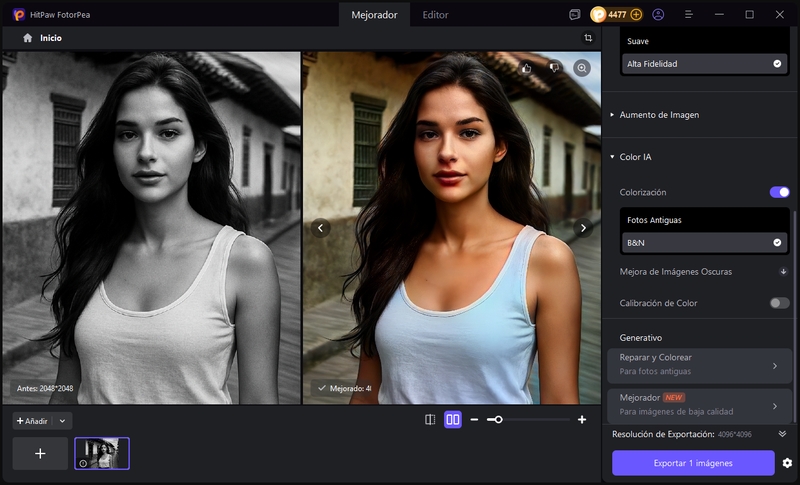800x485 pixels.
Task: Click on the zoom level slider
Action: (528, 420)
